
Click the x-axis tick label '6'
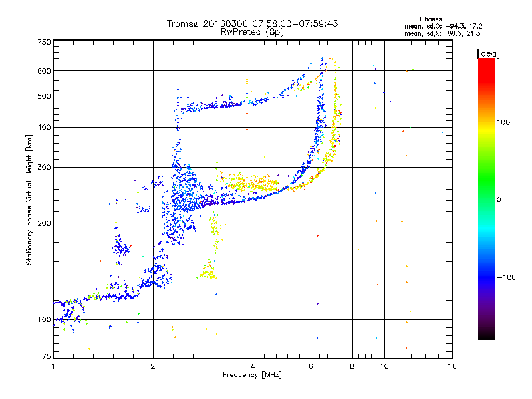[x=311, y=366]
